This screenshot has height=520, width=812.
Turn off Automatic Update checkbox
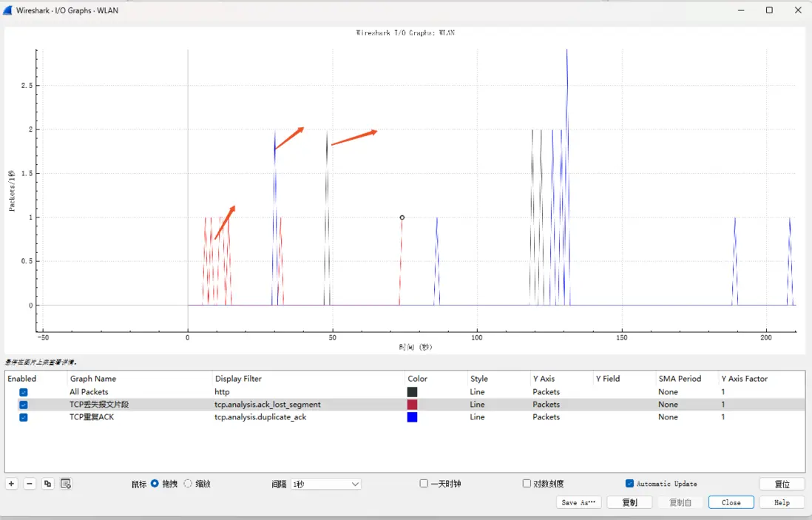tap(630, 484)
